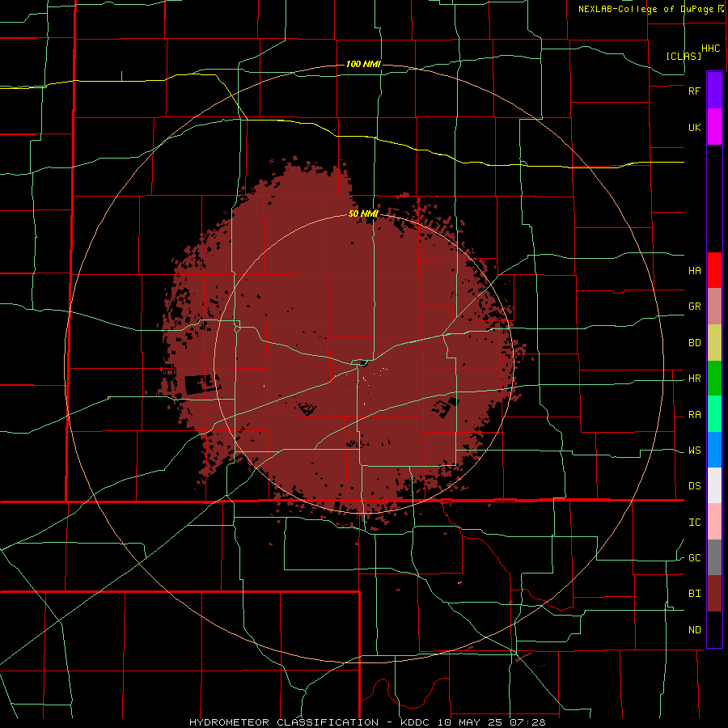Click the "RA" legend label

[x=694, y=415]
